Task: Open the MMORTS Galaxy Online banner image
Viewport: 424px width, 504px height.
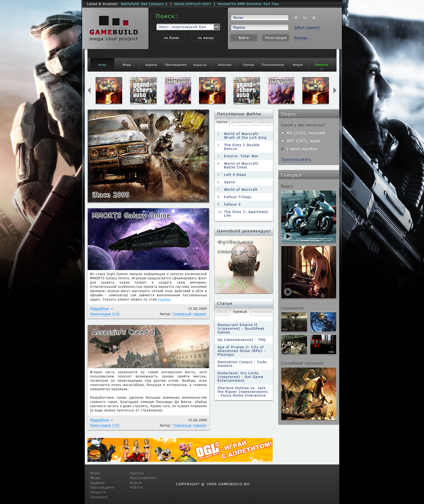Action: pyautogui.click(x=148, y=239)
